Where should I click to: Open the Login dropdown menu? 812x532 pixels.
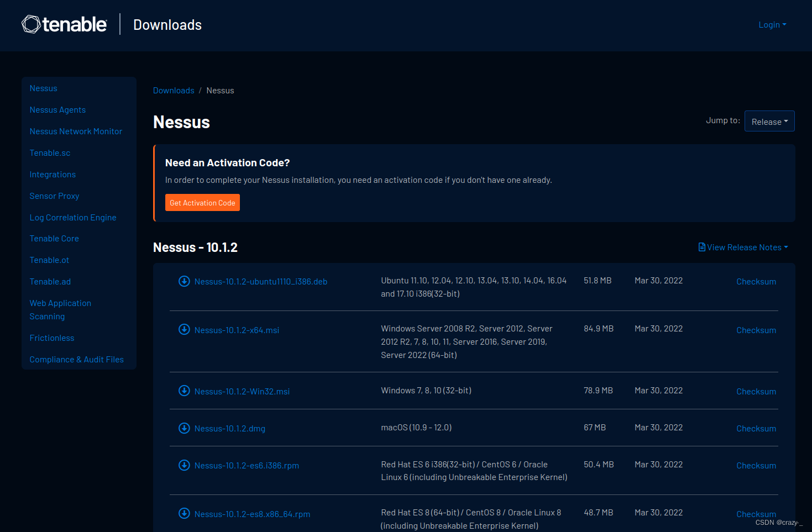coord(772,25)
